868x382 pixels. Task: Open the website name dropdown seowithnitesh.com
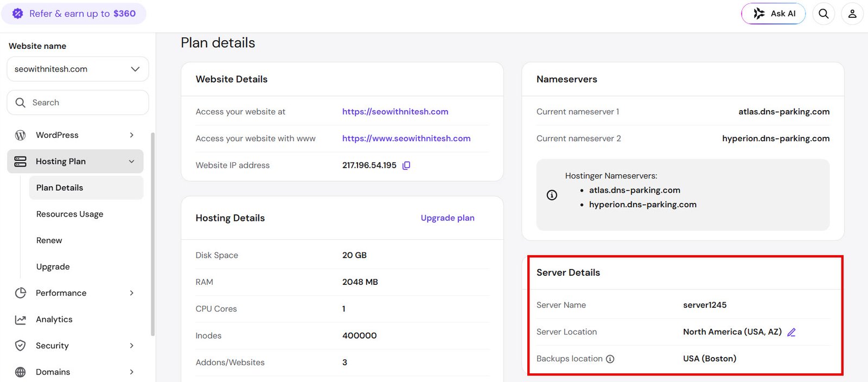[78, 69]
